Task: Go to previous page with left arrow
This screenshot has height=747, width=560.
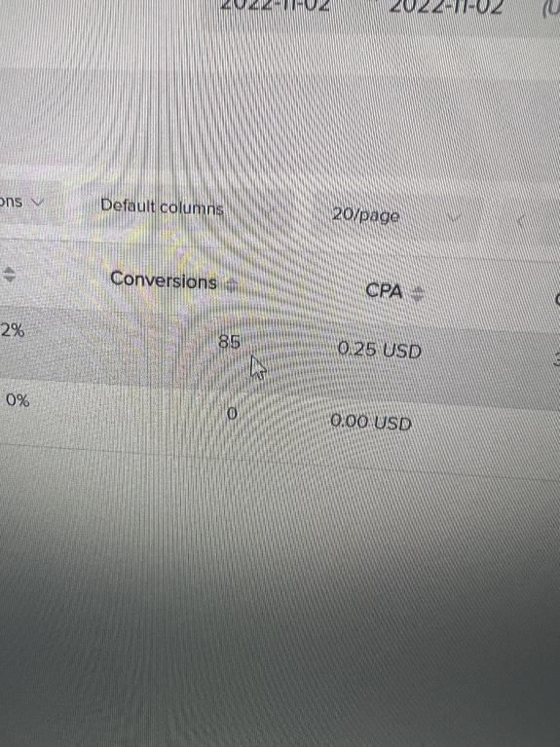Action: (x=521, y=220)
